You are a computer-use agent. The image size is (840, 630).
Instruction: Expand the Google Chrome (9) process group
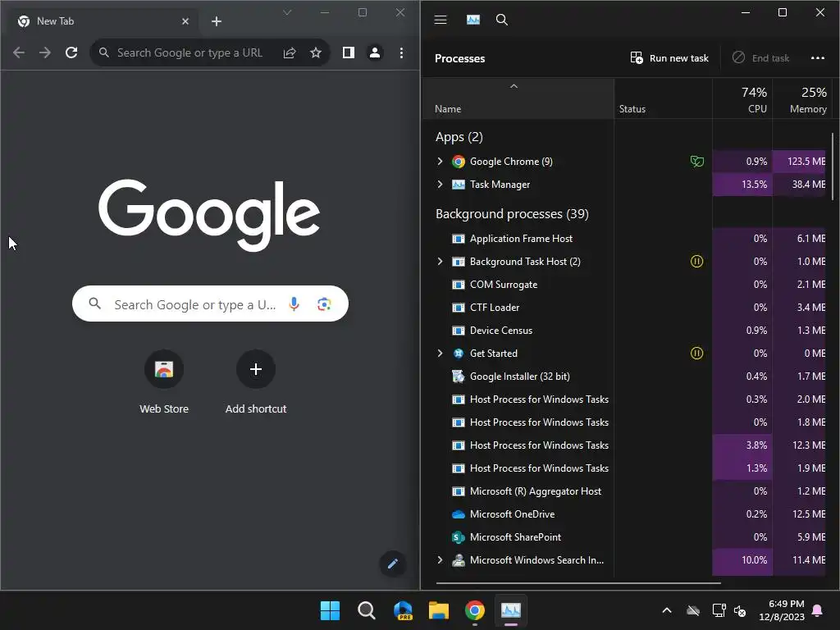click(440, 162)
